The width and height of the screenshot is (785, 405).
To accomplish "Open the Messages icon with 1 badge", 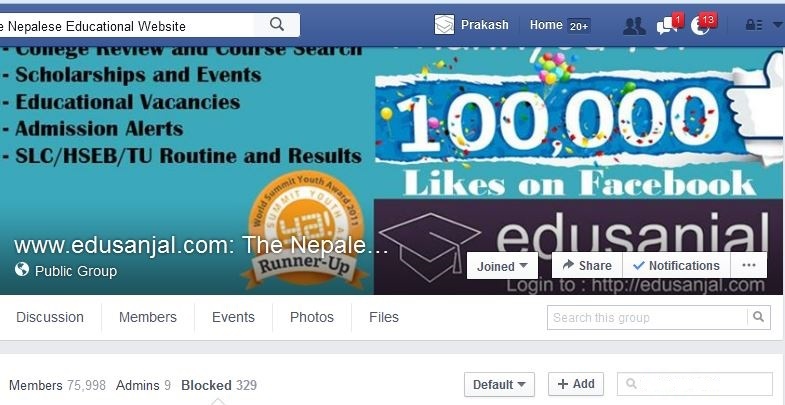I will (x=667, y=26).
